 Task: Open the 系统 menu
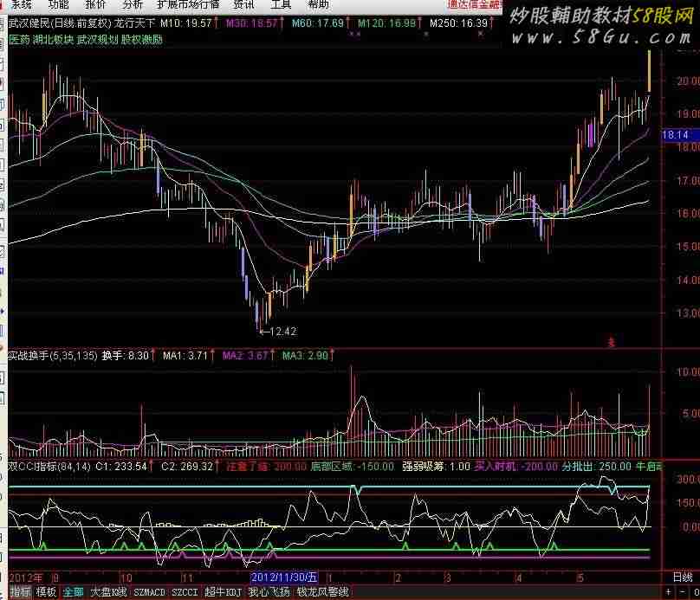pyautogui.click(x=22, y=4)
